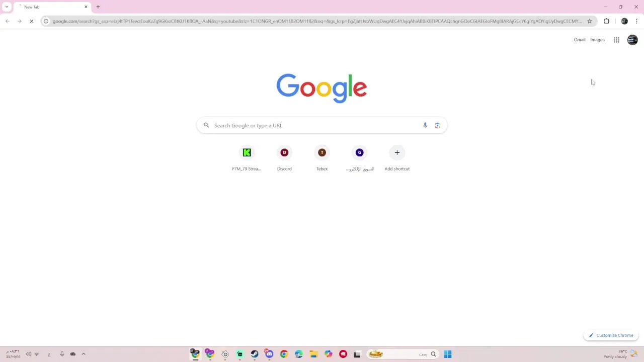The width and height of the screenshot is (644, 362).
Task: Launch Microsoft Edge from taskbar
Action: coord(299,354)
